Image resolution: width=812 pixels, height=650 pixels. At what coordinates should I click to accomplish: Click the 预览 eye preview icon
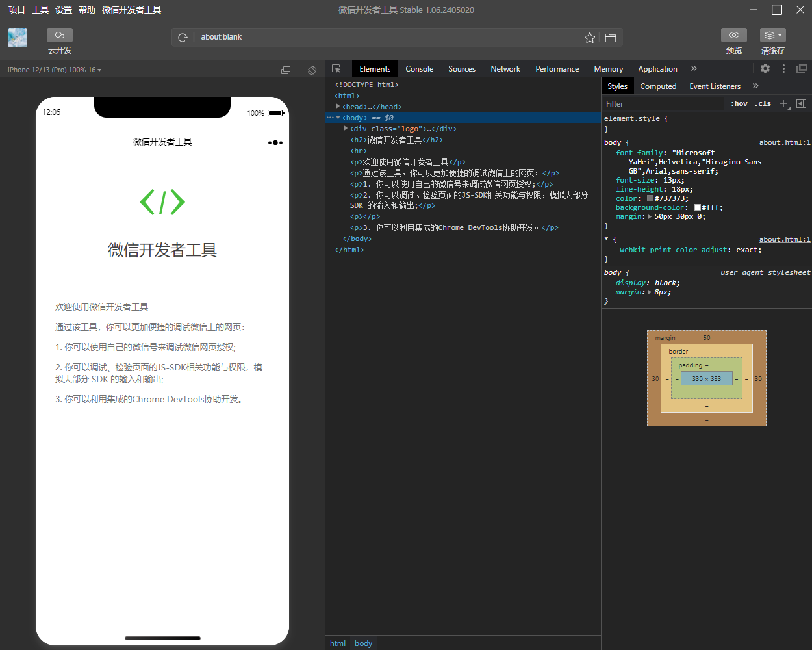[734, 35]
